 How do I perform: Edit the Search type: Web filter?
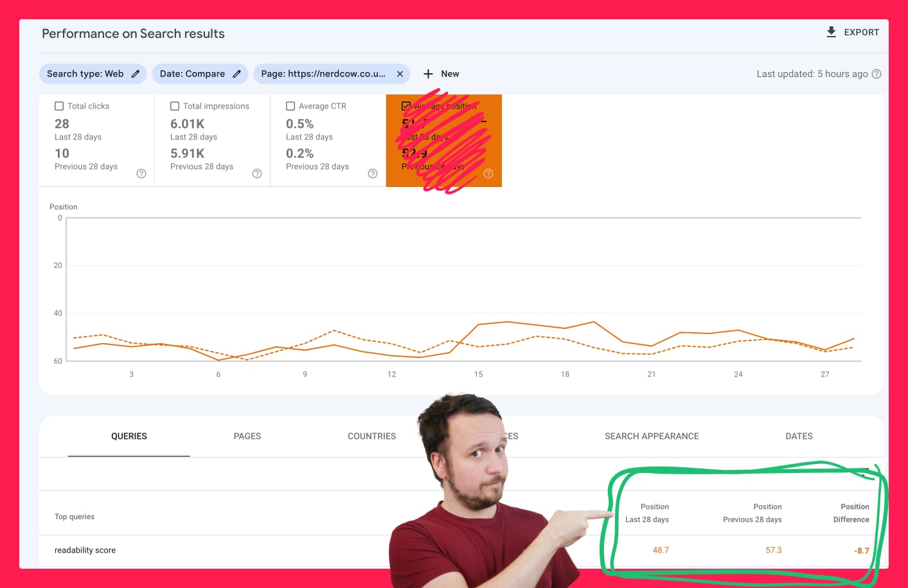136,74
